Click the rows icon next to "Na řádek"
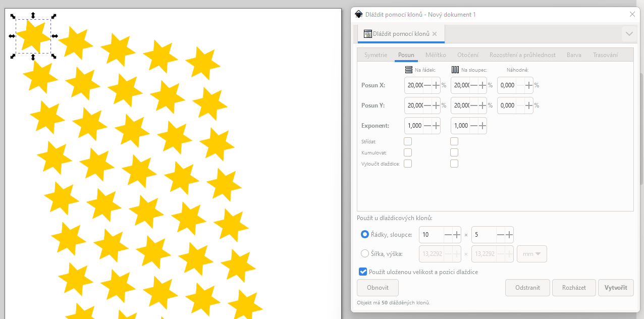Screen dimensions: 644x319 [408, 70]
